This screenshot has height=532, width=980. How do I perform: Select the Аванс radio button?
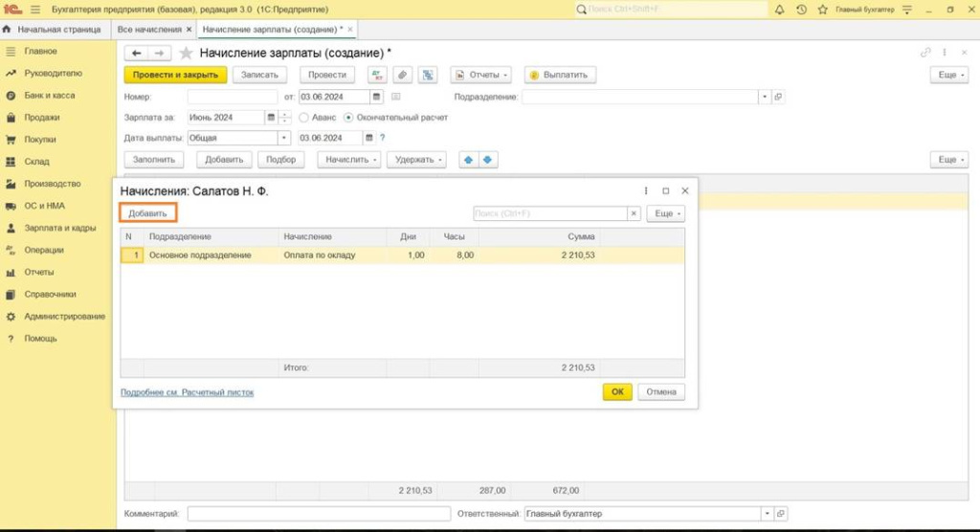(304, 118)
